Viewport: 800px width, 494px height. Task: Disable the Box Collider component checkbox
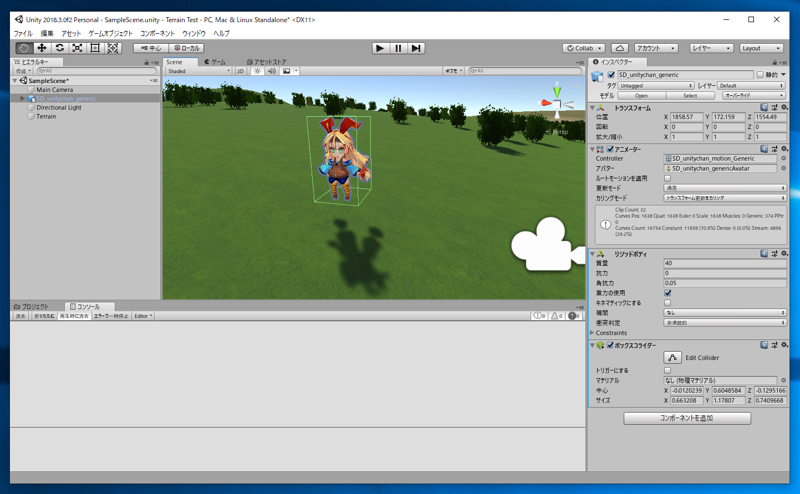click(610, 345)
